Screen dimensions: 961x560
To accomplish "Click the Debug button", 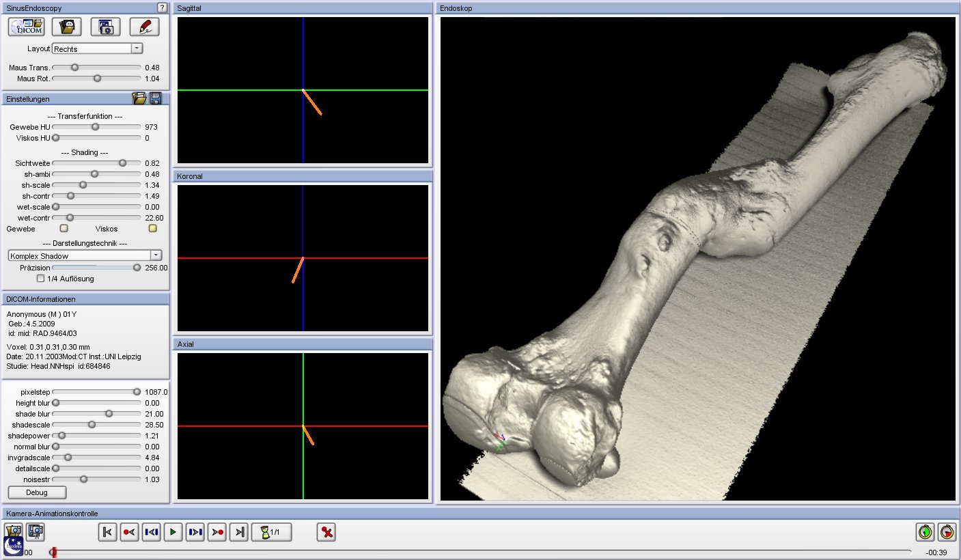I will click(37, 492).
